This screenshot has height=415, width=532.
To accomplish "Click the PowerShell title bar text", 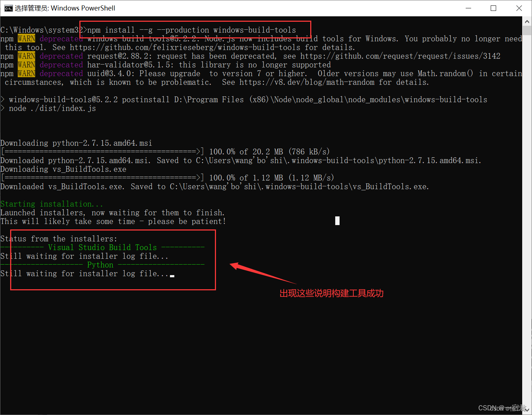I will tap(65, 8).
